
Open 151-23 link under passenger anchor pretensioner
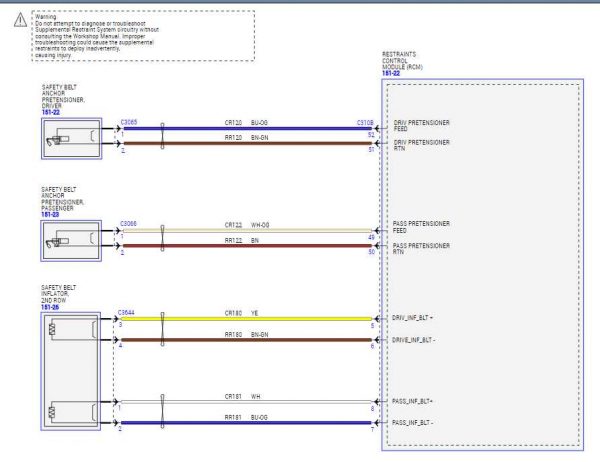click(50, 214)
